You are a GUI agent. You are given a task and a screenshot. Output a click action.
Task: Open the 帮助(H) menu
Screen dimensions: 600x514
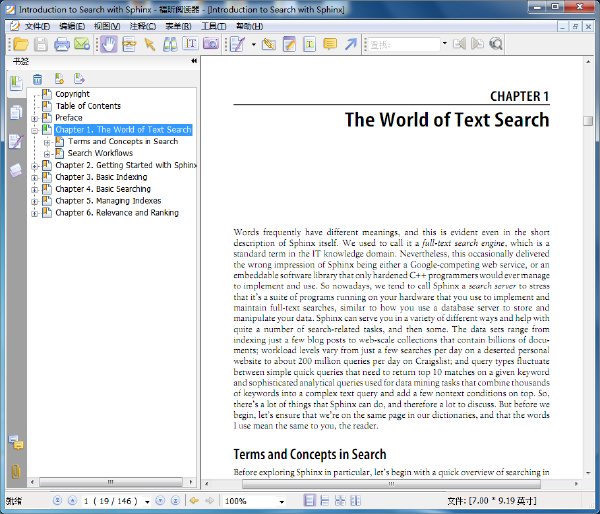click(x=249, y=26)
